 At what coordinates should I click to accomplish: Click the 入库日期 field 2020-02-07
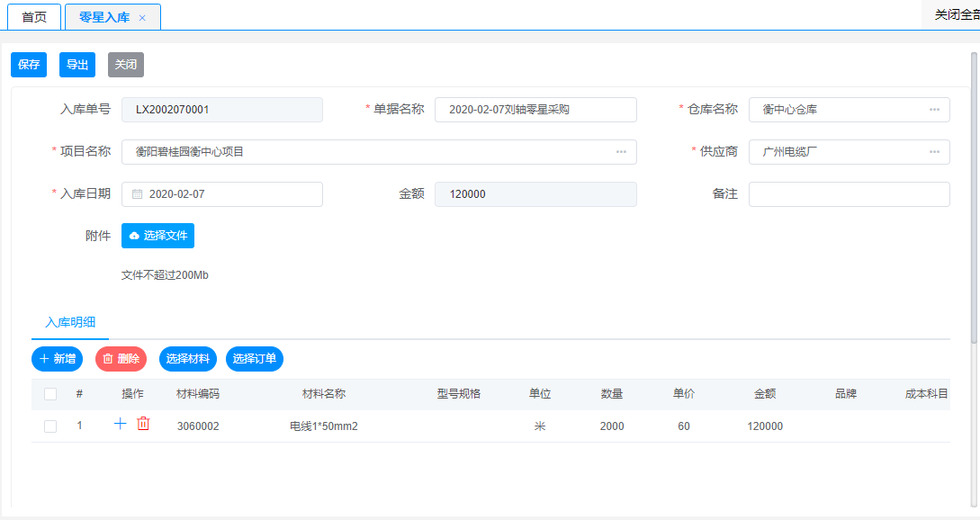pyautogui.click(x=222, y=194)
